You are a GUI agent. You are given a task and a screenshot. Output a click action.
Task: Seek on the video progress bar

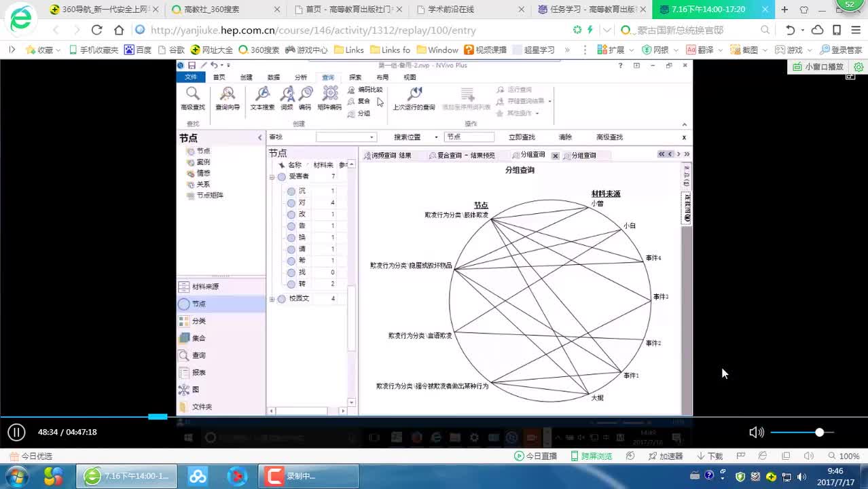click(x=434, y=416)
